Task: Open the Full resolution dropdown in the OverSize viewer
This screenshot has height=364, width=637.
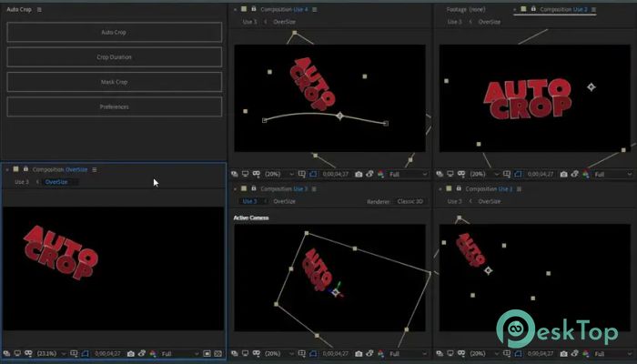Action: 180,354
